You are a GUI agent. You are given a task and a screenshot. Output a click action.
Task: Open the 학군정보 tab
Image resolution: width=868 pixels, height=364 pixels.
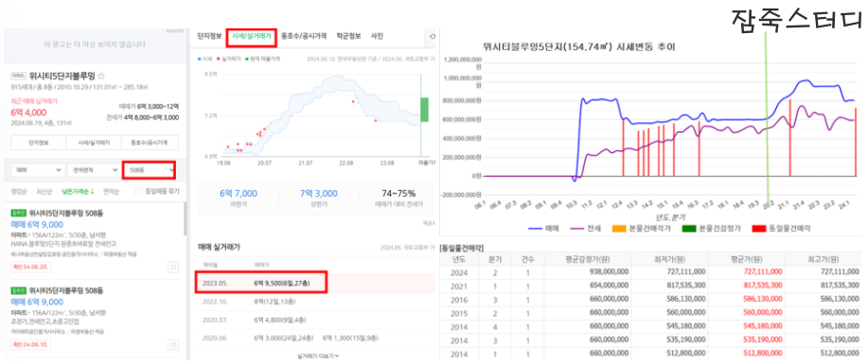(348, 36)
